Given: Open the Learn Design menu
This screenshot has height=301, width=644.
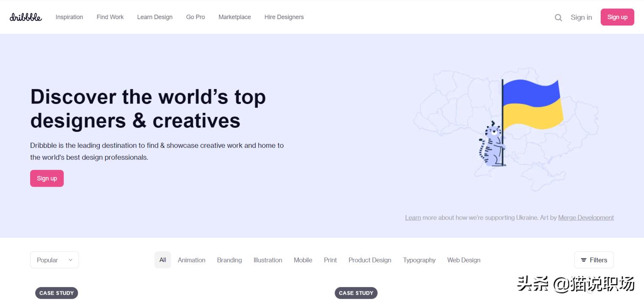Looking at the screenshot, I should [155, 17].
